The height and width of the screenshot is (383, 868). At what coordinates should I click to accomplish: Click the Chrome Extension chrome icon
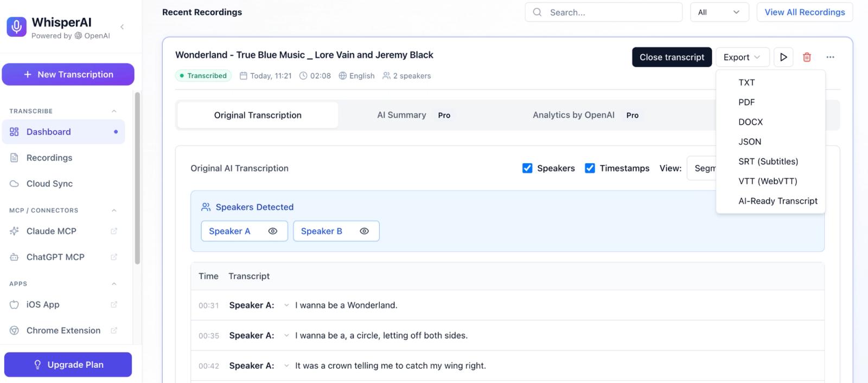14,330
